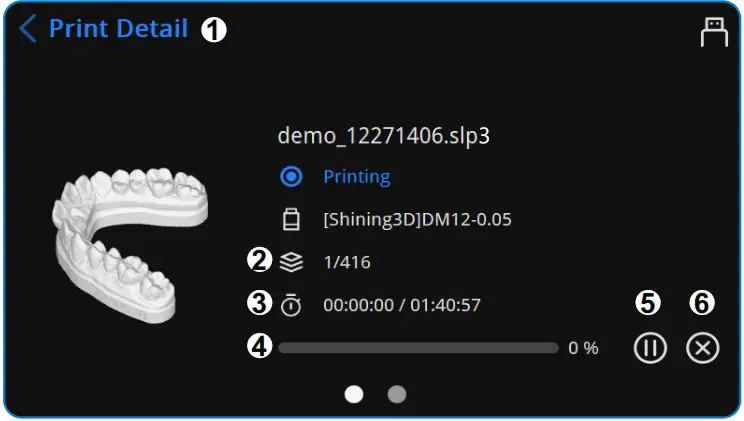The height and width of the screenshot is (421, 744).
Task: Click material name [Shining3D]DM12-0.05
Action: (x=418, y=219)
